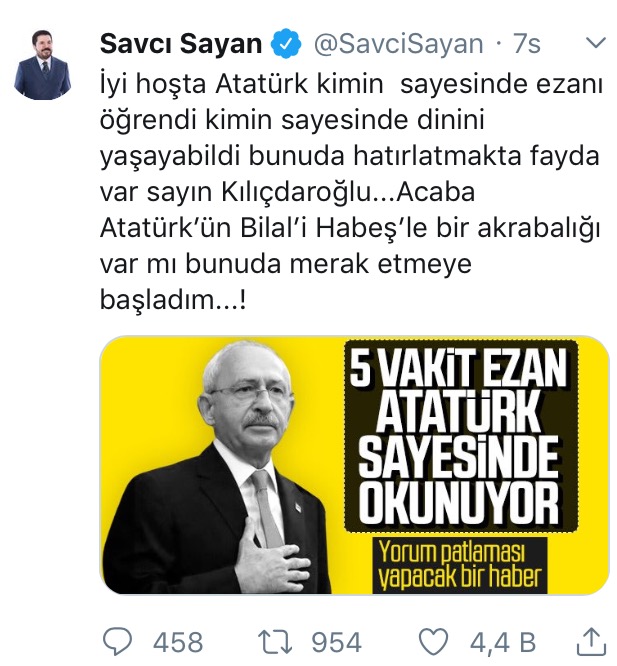Tap the retweet arrows icon

276,642
